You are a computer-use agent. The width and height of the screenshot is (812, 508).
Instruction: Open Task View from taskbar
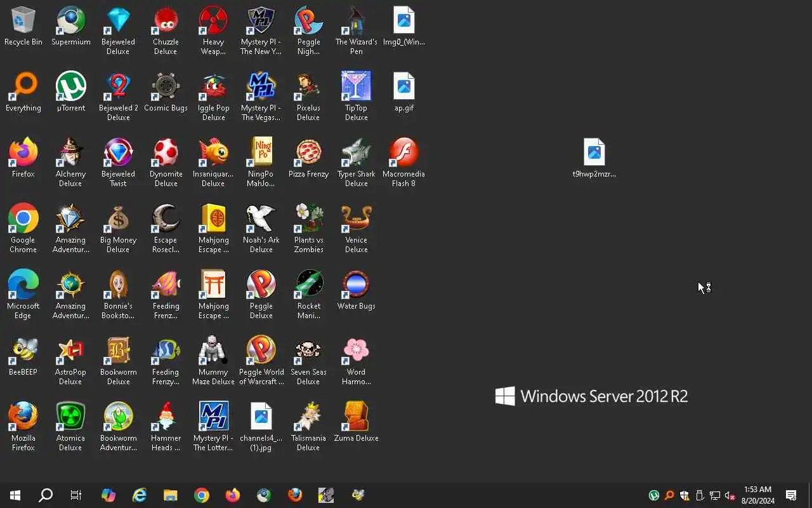76,495
